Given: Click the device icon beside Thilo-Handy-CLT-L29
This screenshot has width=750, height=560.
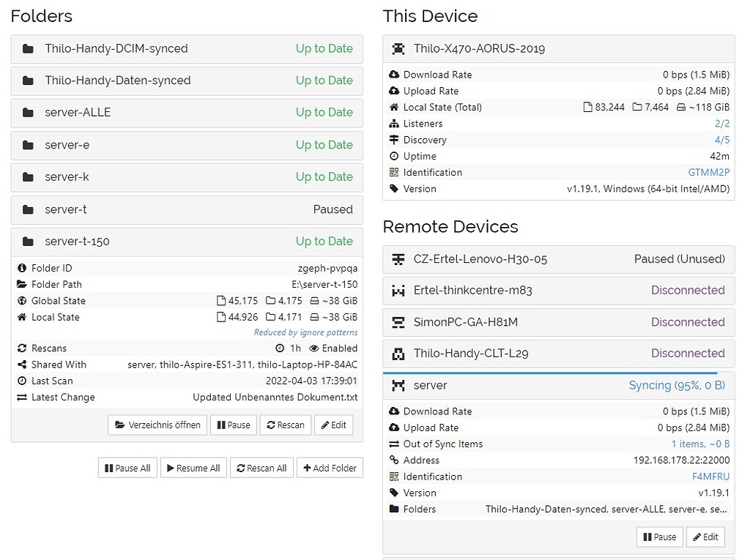Looking at the screenshot, I should pos(396,353).
